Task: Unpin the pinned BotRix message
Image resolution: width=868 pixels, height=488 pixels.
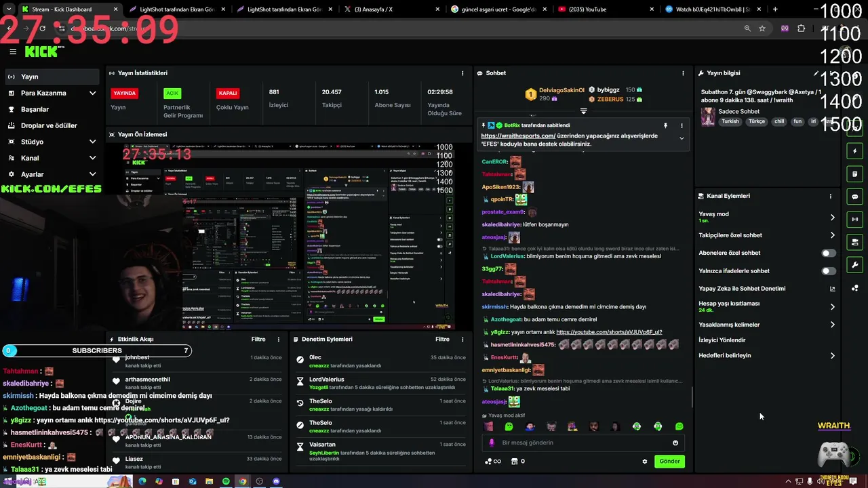Action: (x=665, y=125)
